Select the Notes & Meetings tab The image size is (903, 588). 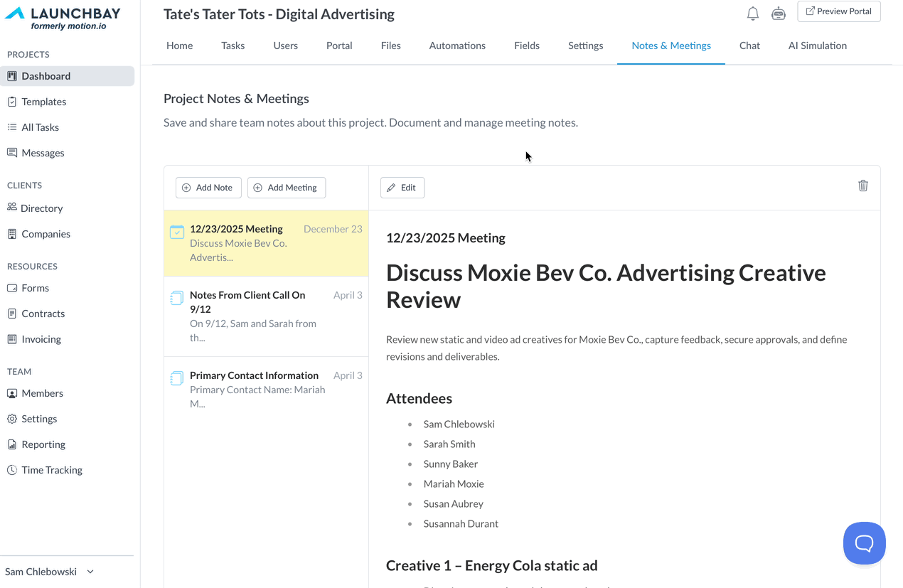click(671, 46)
